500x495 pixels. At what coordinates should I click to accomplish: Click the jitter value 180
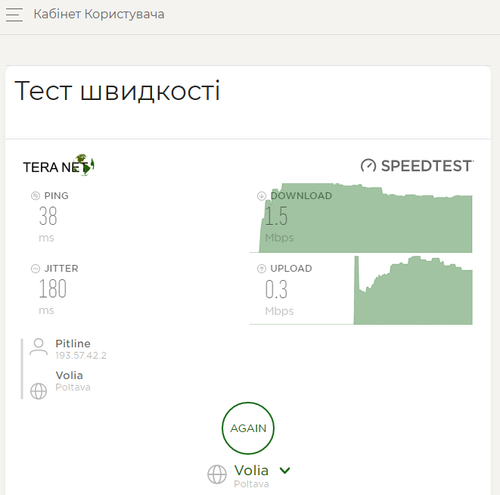[53, 289]
